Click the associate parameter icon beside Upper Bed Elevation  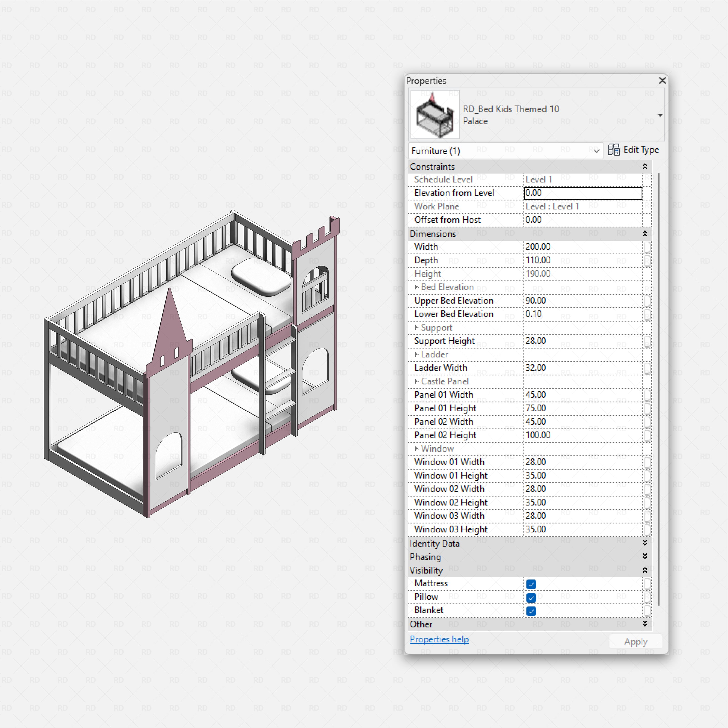click(x=647, y=301)
